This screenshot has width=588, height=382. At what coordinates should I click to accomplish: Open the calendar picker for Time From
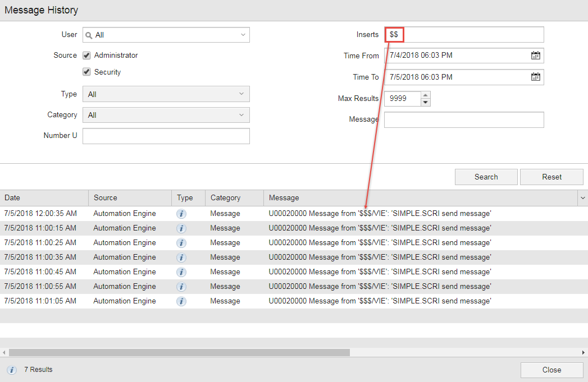coord(536,56)
